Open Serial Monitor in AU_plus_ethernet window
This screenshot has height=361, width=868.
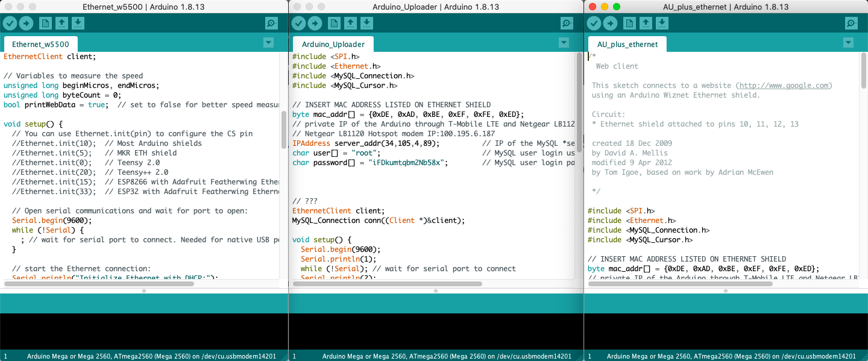point(851,24)
